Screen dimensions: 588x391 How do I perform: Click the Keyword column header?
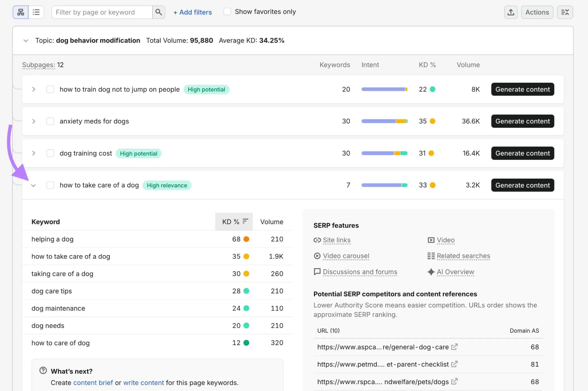[x=46, y=222]
